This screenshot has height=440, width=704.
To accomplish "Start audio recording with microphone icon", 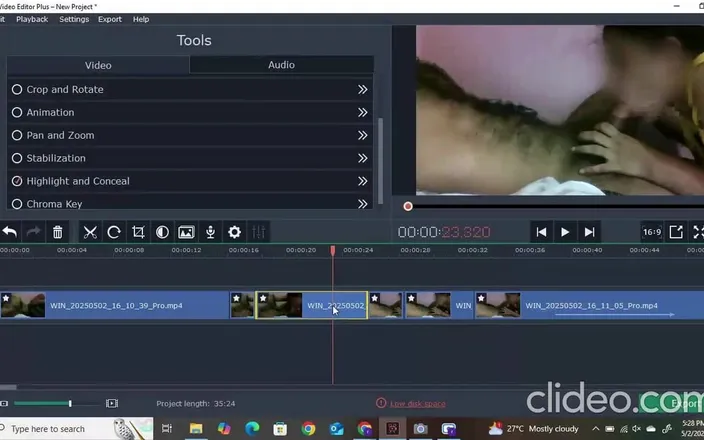I will coord(210,232).
